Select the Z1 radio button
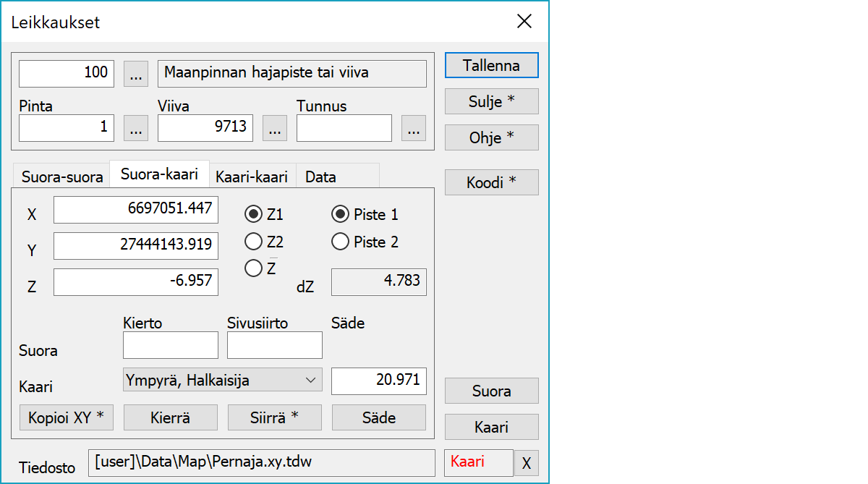 tap(254, 215)
